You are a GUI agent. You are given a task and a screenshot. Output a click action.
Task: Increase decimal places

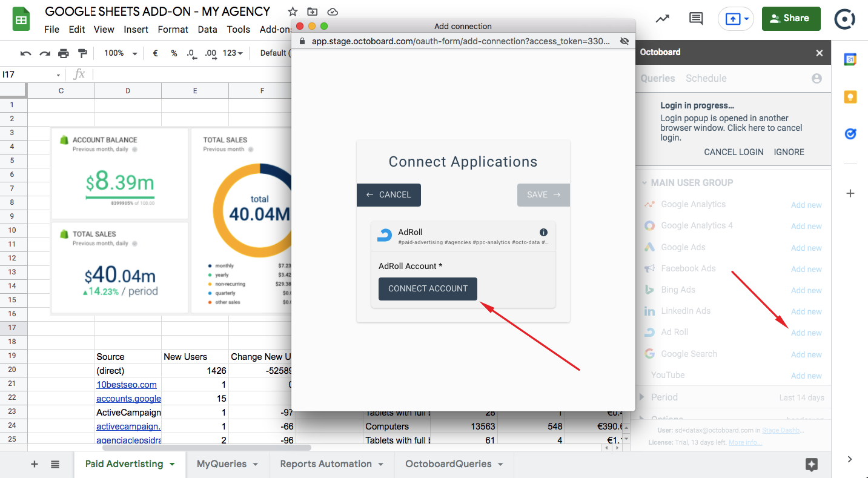click(210, 53)
